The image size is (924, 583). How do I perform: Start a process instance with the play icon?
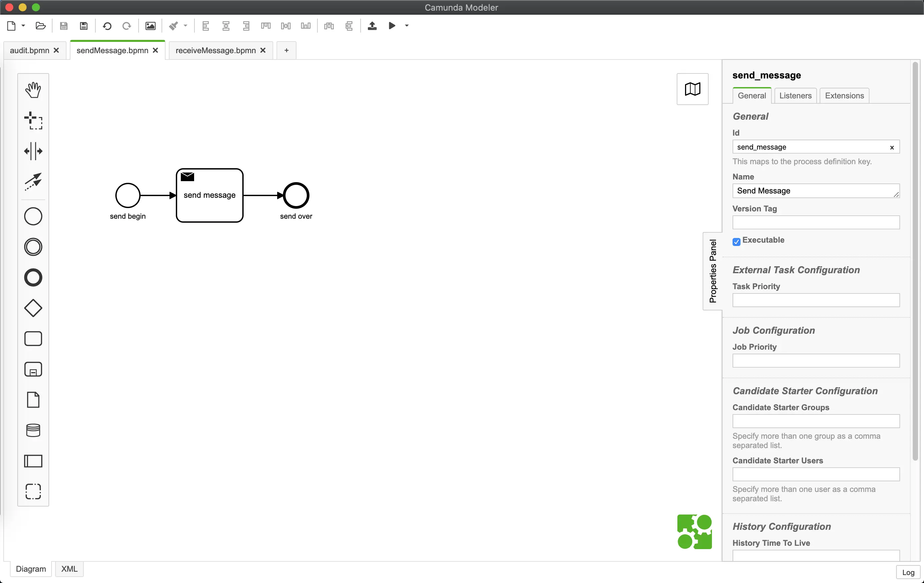[392, 26]
